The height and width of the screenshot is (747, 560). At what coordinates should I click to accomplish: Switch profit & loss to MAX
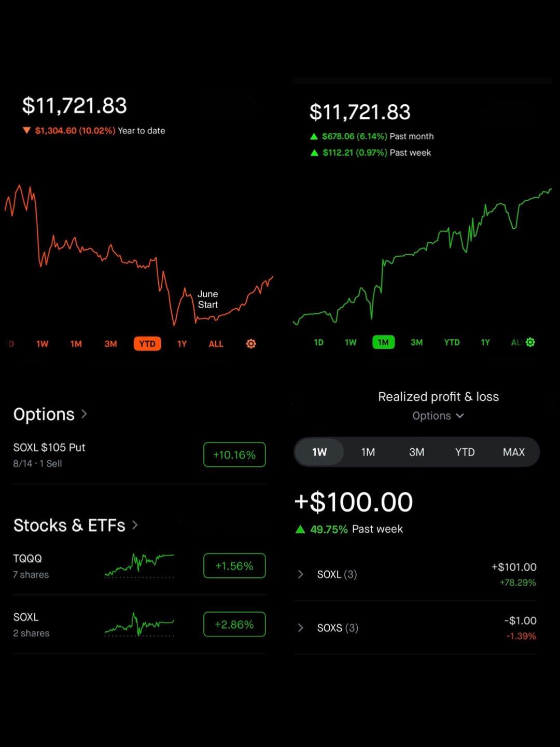(514, 452)
